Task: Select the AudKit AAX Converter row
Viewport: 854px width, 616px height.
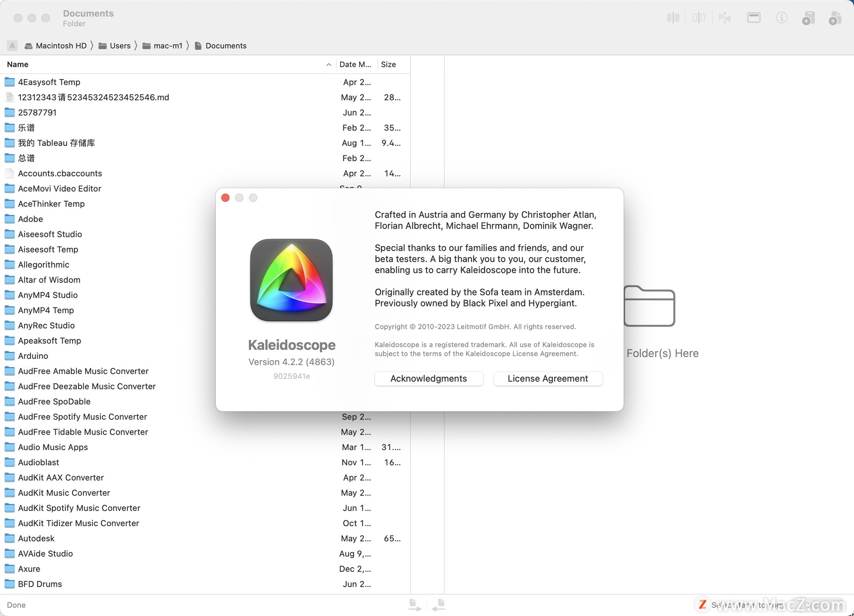Action: pos(205,477)
